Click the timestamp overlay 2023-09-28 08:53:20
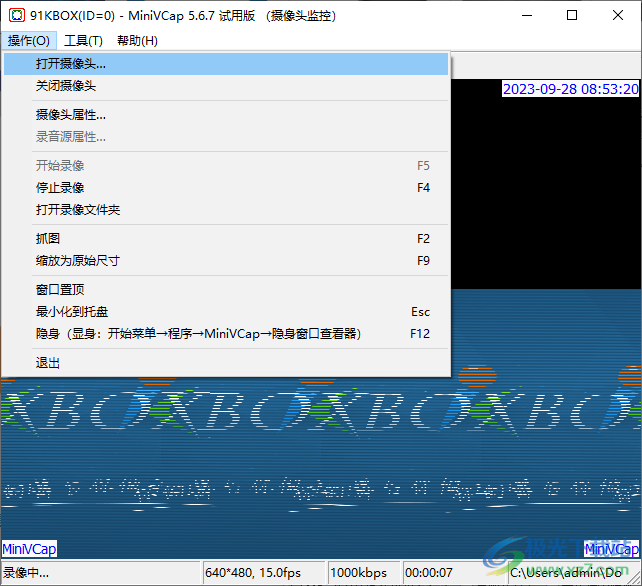This screenshot has height=586, width=642. [x=570, y=89]
